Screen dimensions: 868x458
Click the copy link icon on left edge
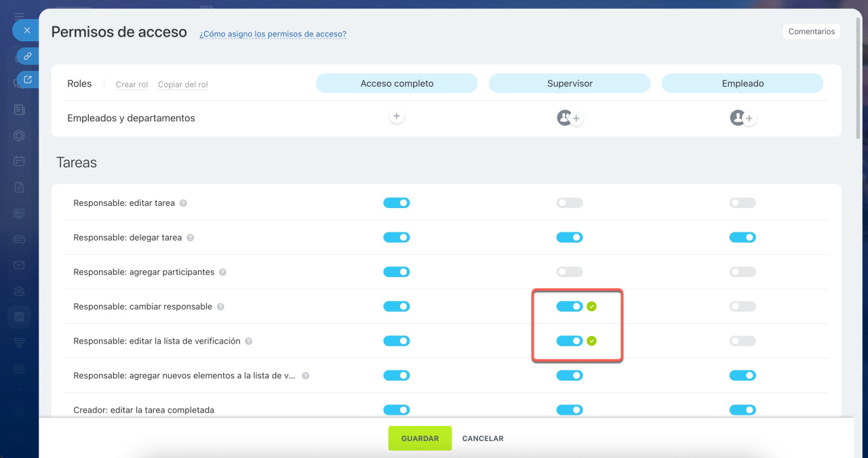27,56
